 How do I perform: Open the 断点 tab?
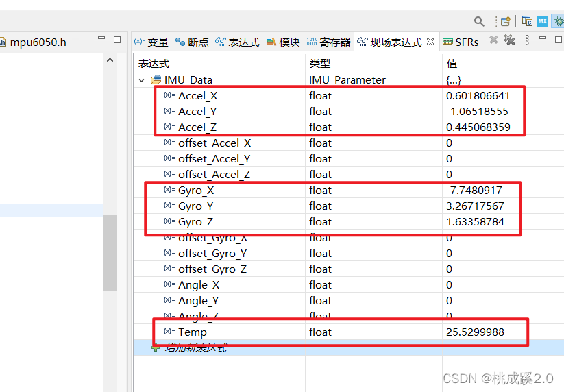(x=192, y=42)
